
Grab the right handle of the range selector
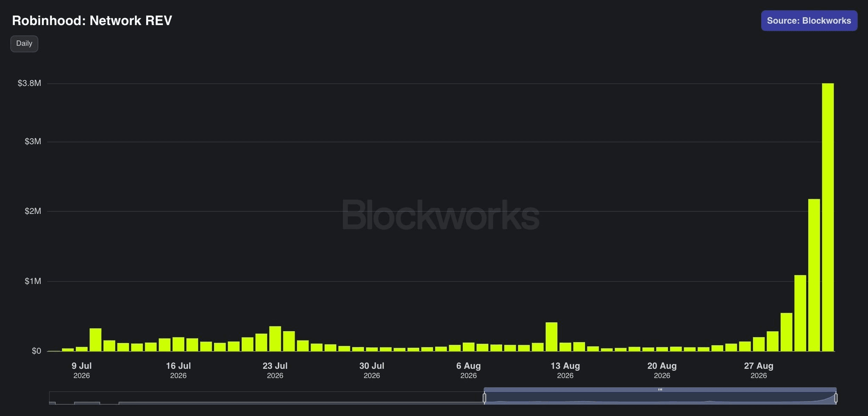(x=836, y=398)
